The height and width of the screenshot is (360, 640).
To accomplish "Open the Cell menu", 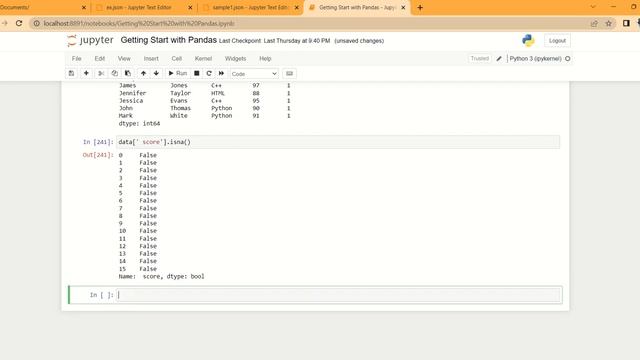I will coord(176,59).
